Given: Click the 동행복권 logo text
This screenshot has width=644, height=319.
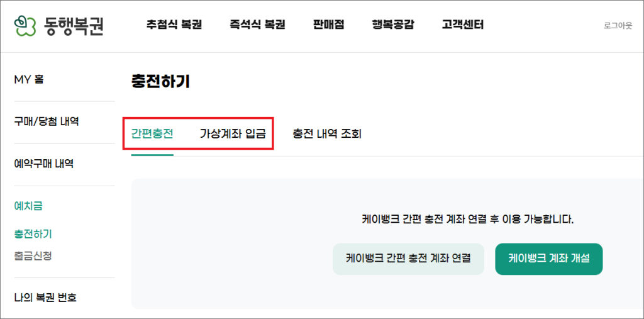Looking at the screenshot, I should pyautogui.click(x=74, y=26).
